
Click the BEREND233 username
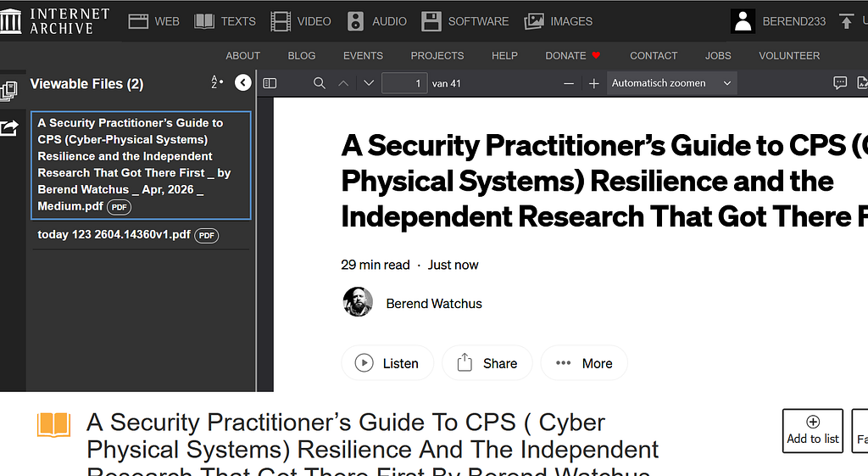(793, 21)
